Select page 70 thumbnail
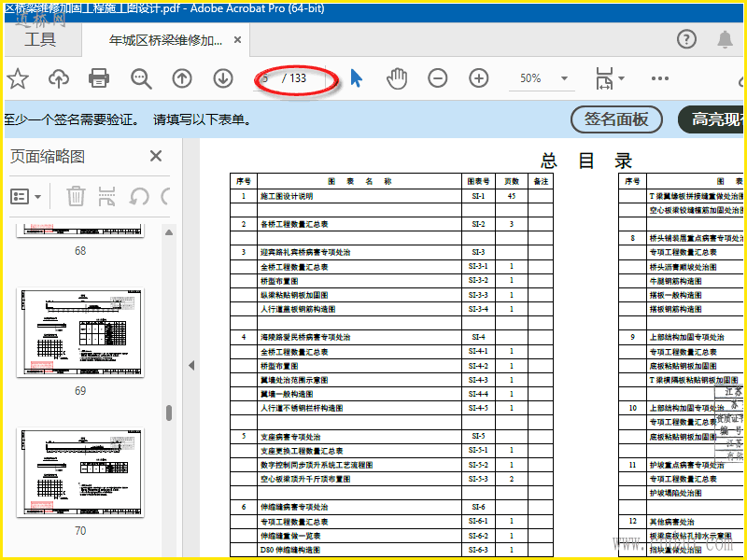 click(x=80, y=472)
